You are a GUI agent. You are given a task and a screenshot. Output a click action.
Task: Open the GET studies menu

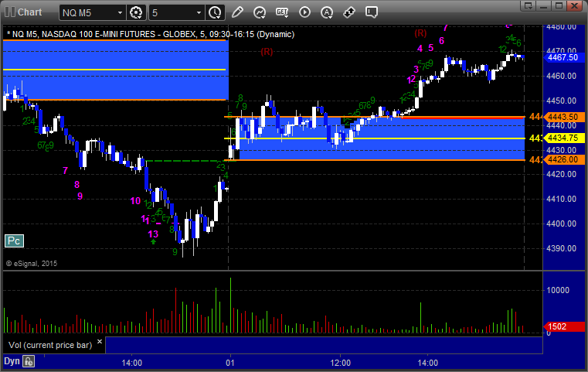(282, 12)
